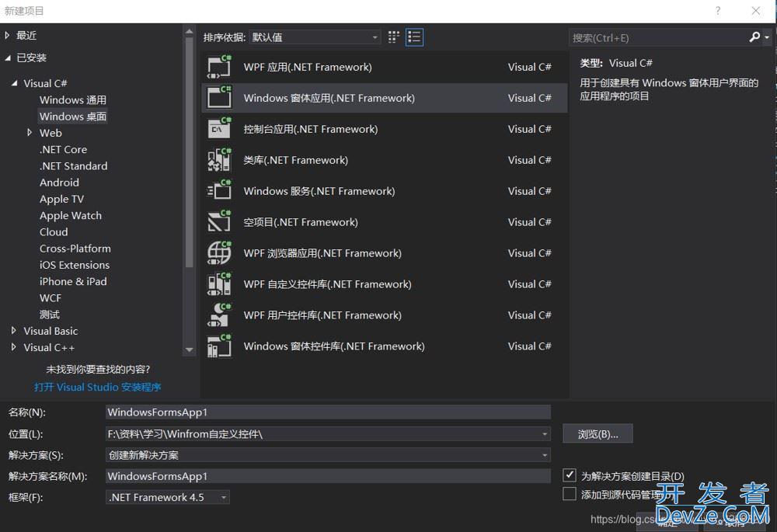Select WPF 自定义控件库(.NET Framework) text
Screen dimensions: 777x532
pyautogui.click(x=328, y=283)
